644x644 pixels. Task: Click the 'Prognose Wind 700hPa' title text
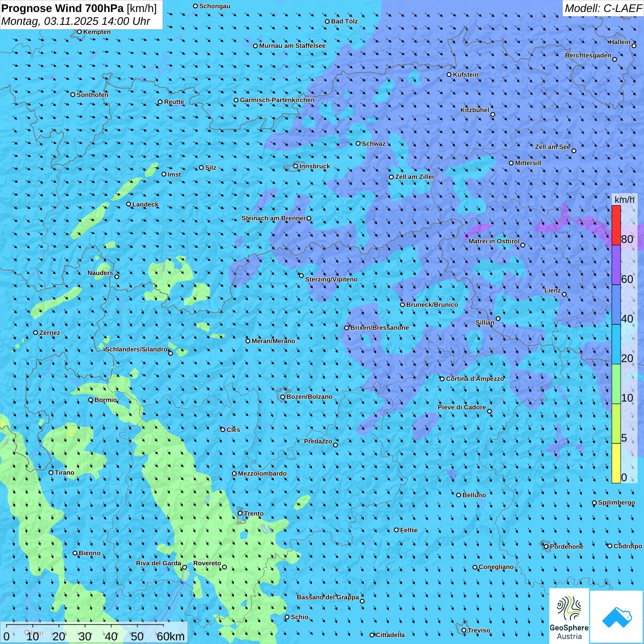[63, 8]
